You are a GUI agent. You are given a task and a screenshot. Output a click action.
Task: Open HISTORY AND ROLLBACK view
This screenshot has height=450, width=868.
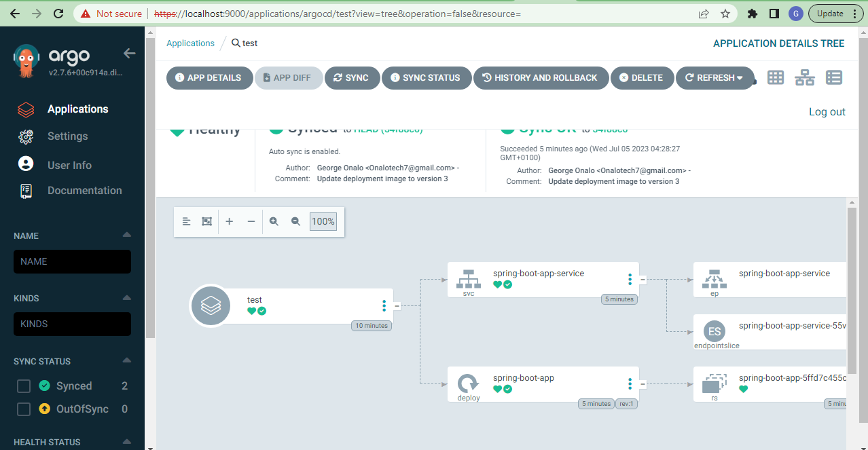[x=541, y=77]
